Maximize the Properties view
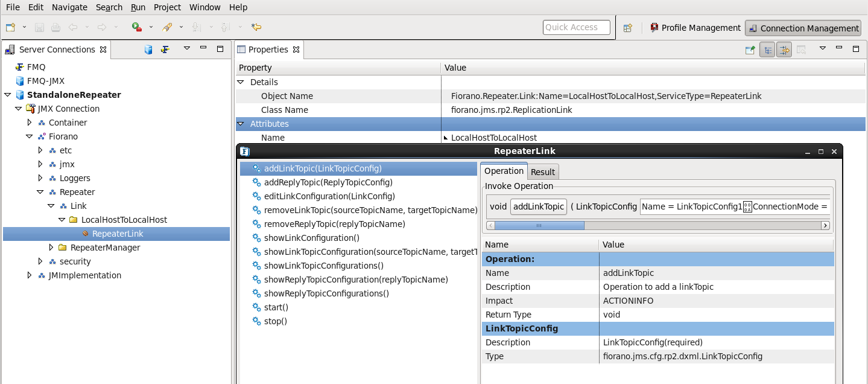The width and height of the screenshot is (868, 384). (x=855, y=49)
